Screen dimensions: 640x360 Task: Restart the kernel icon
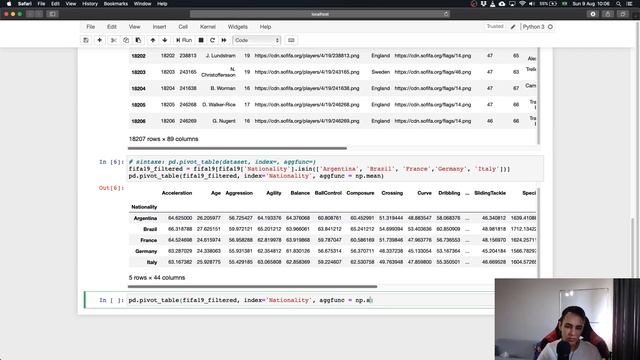click(212, 40)
